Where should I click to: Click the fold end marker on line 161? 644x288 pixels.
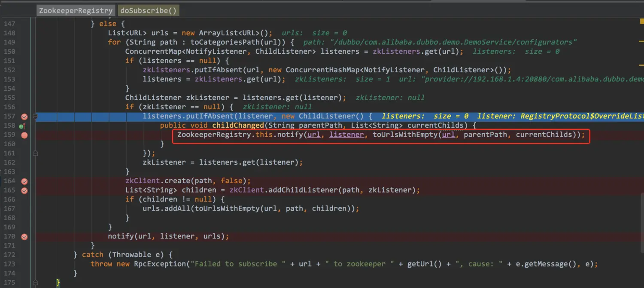click(35, 153)
